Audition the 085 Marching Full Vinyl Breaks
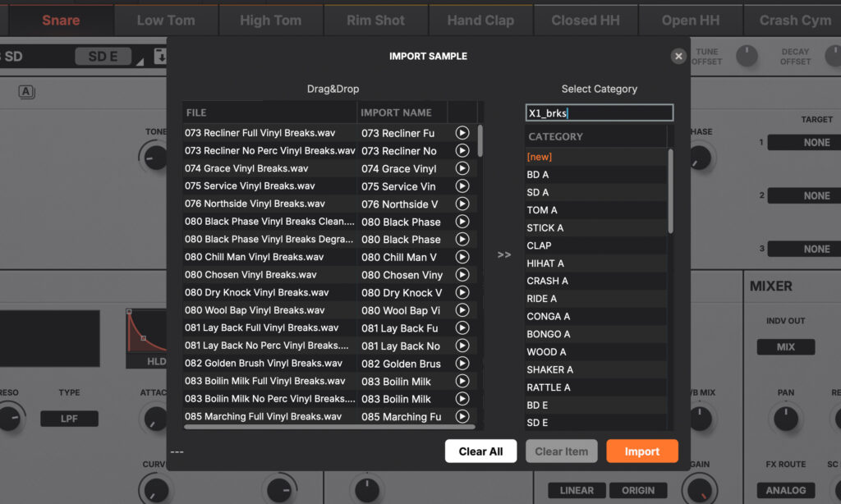 coord(462,416)
